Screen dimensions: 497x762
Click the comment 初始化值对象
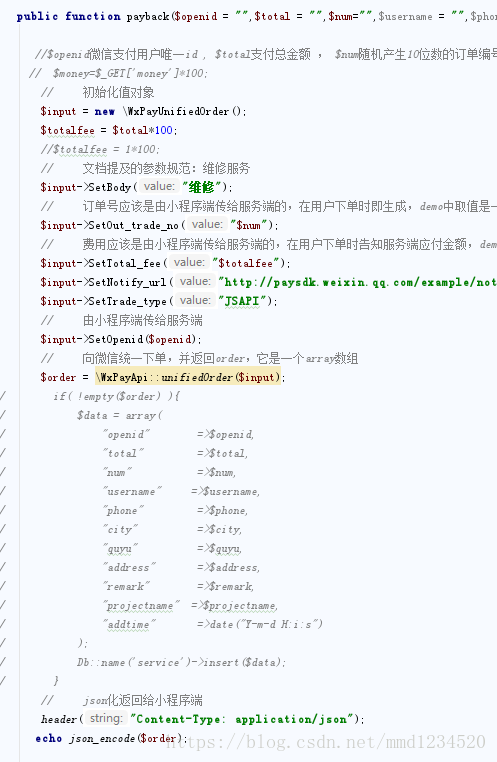[118, 92]
